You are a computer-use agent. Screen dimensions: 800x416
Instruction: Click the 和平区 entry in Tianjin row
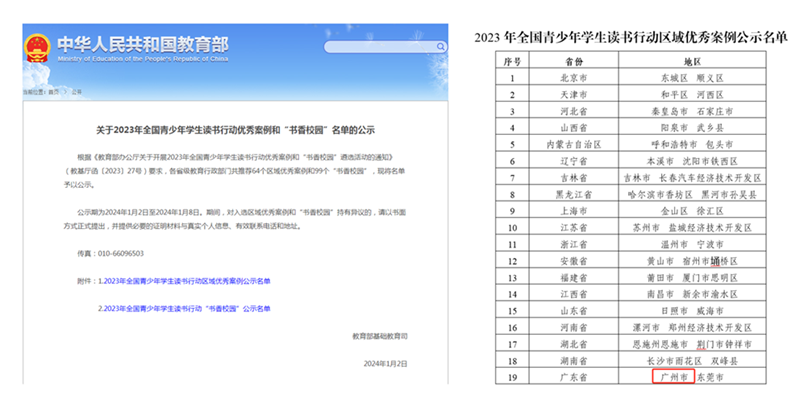[674, 95]
